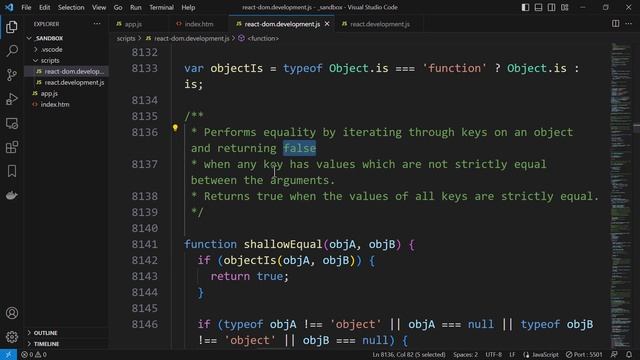The image size is (640, 360).
Task: Open Explorer Views and More Actions ellipsis
Action: coord(97,24)
